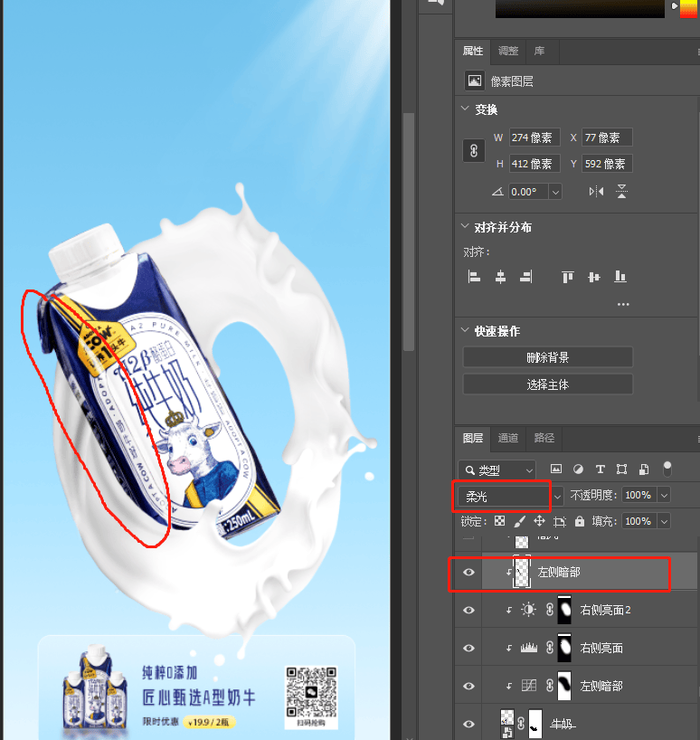
Task: Click mask link icon on 右侧亮面2 layer
Action: pos(550,610)
